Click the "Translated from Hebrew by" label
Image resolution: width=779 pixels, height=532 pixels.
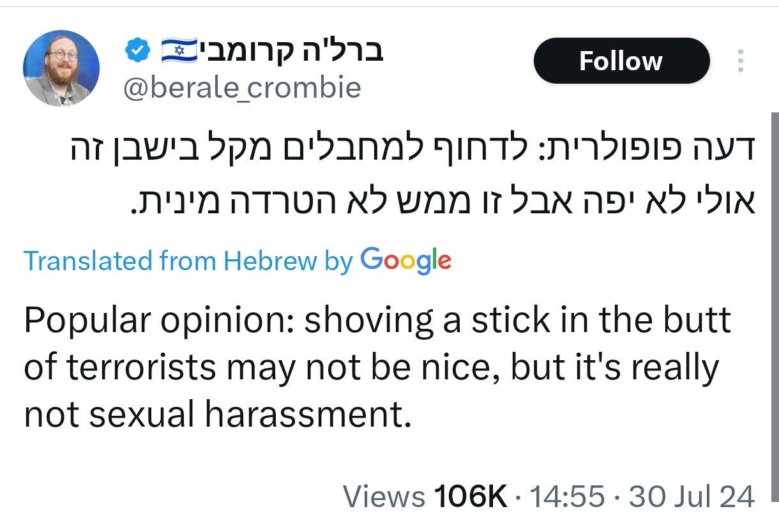pos(188,261)
